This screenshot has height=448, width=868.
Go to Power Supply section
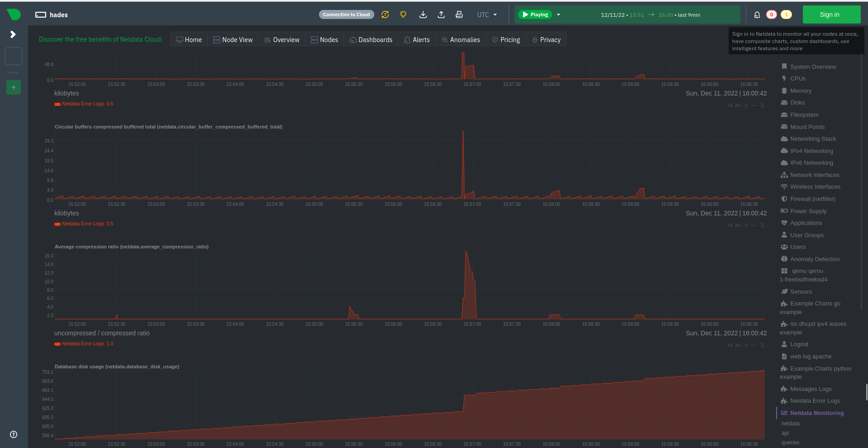[x=804, y=211]
